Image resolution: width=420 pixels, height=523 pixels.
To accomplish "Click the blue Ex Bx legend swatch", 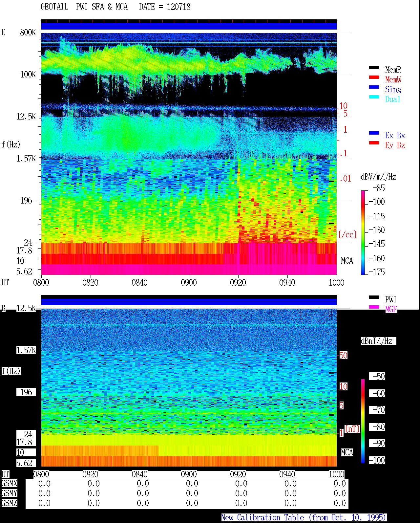I will [x=374, y=133].
